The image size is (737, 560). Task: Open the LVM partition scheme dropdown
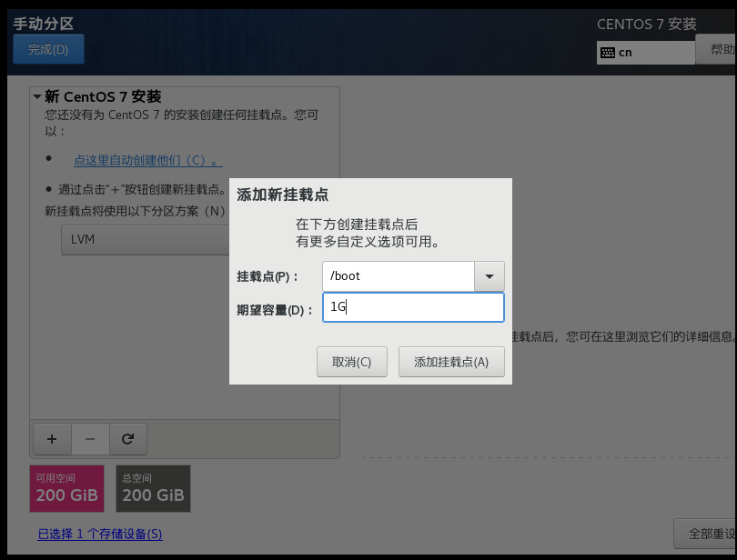(146, 240)
